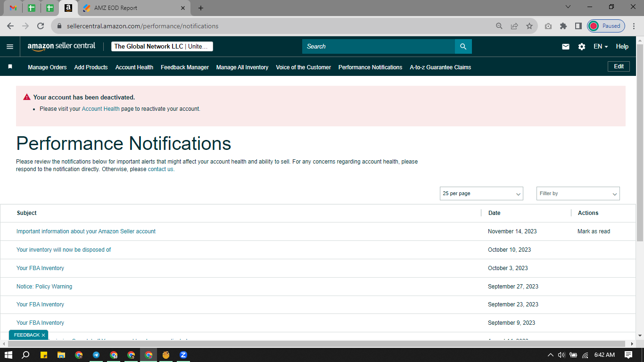This screenshot has width=644, height=362.
Task: Click the Edit button in nav bar
Action: click(x=619, y=66)
